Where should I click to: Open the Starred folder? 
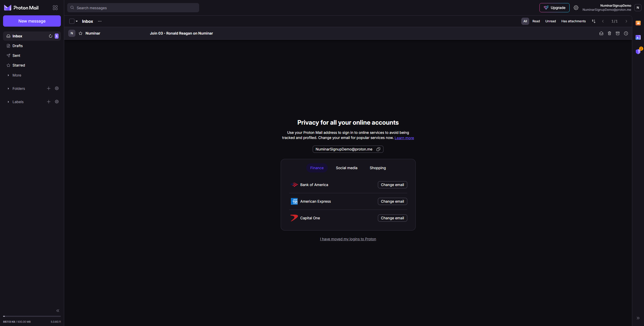(32, 65)
